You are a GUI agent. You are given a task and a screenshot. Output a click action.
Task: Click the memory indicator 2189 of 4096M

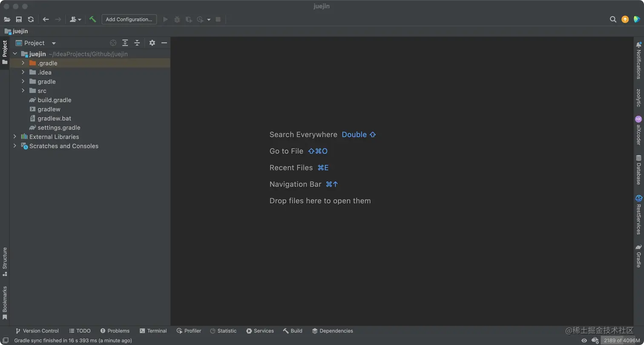[x=621, y=340]
